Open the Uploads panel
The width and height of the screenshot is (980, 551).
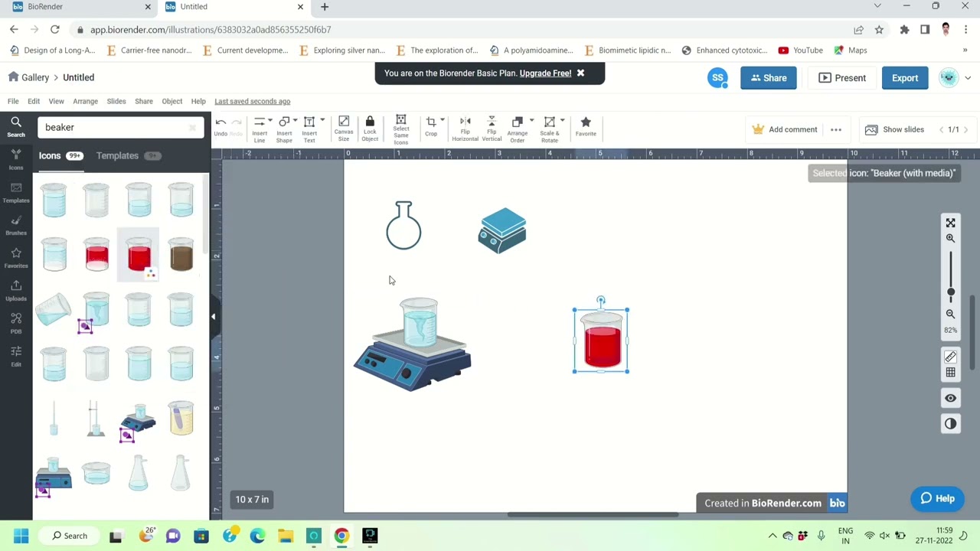(x=16, y=292)
